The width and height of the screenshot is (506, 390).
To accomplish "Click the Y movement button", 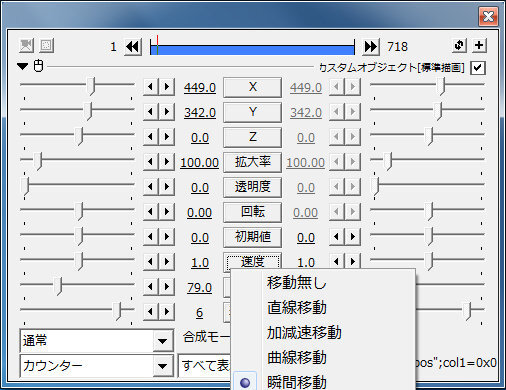I will coord(252,112).
